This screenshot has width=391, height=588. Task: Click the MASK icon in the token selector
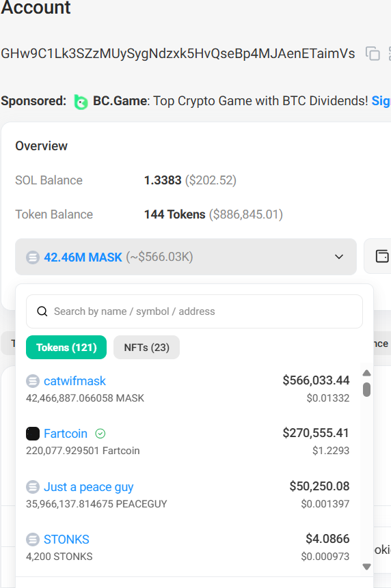(33, 257)
